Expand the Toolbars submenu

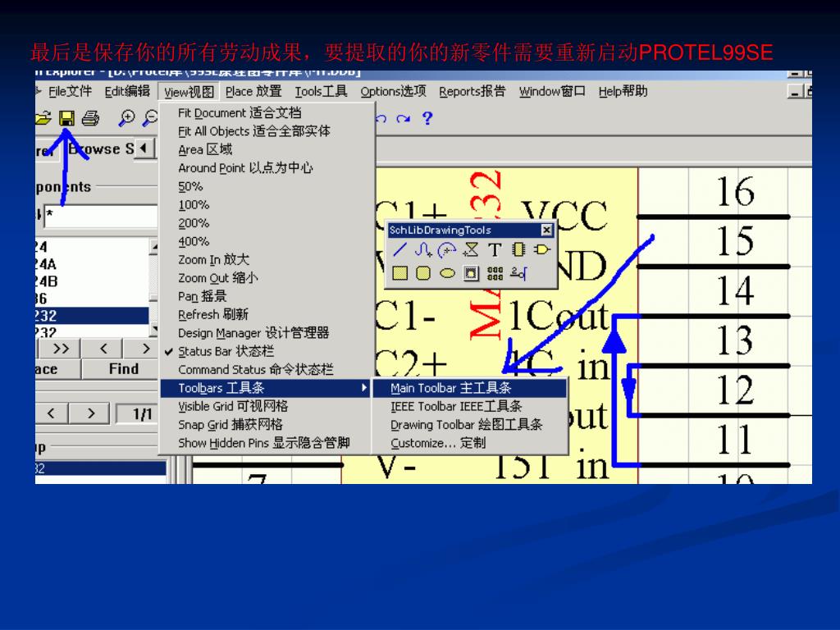click(267, 388)
